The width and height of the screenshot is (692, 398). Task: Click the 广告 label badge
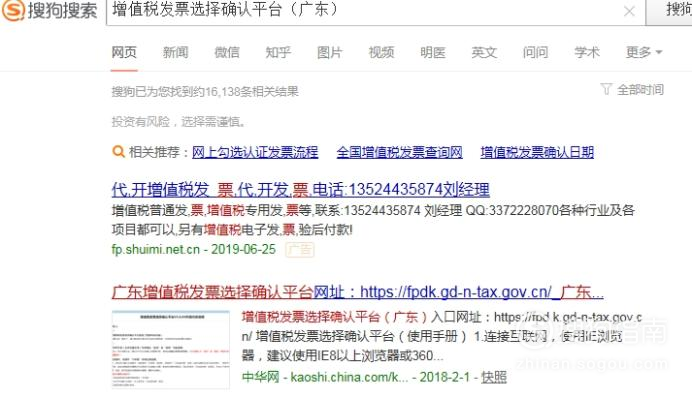tap(300, 250)
